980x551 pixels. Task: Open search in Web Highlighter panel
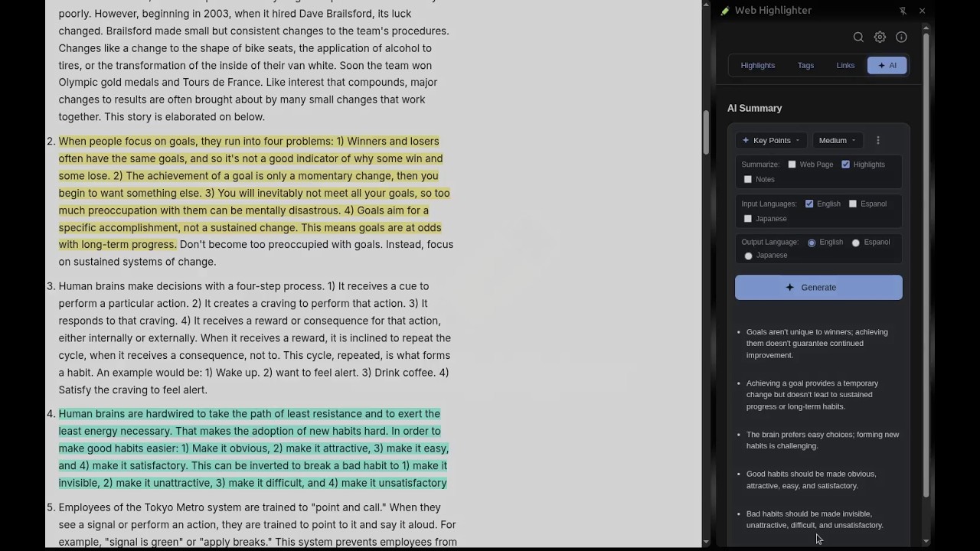(858, 37)
